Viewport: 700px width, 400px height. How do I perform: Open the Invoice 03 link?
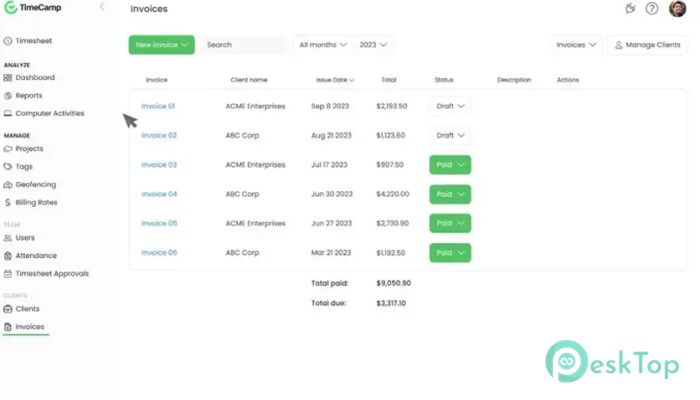(159, 165)
